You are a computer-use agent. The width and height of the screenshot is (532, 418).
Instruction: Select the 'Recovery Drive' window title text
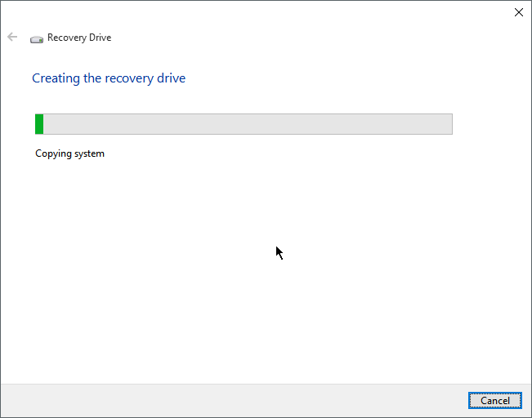point(79,38)
